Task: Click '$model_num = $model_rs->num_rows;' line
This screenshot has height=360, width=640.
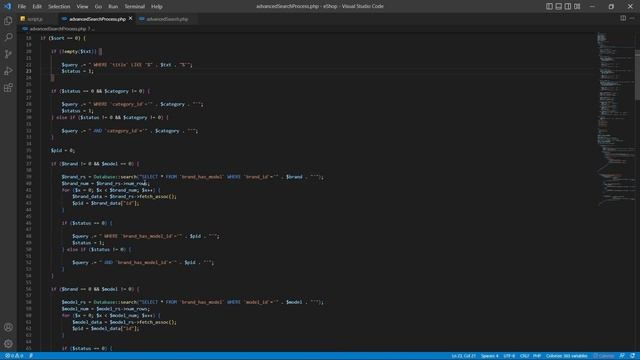Action: click(106, 309)
